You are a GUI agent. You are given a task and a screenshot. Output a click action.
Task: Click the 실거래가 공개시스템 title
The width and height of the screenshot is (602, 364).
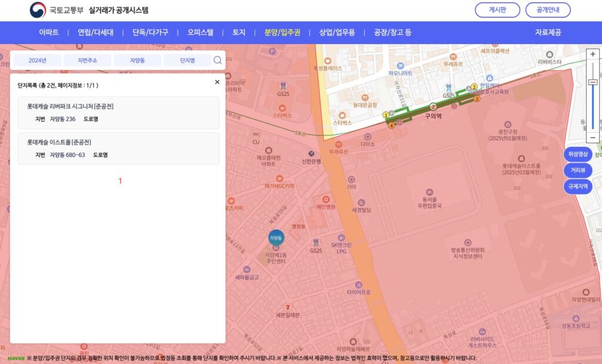pos(118,10)
